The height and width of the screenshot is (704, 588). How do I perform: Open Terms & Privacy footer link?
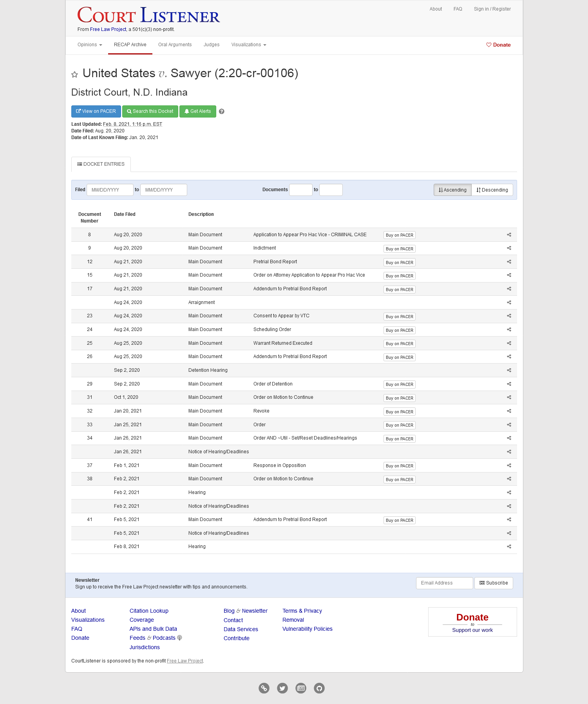click(302, 611)
